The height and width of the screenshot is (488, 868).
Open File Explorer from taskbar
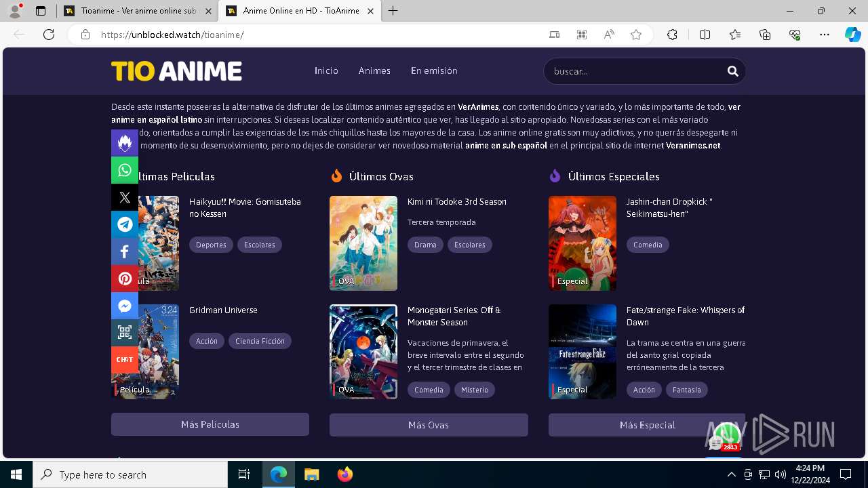pos(312,474)
